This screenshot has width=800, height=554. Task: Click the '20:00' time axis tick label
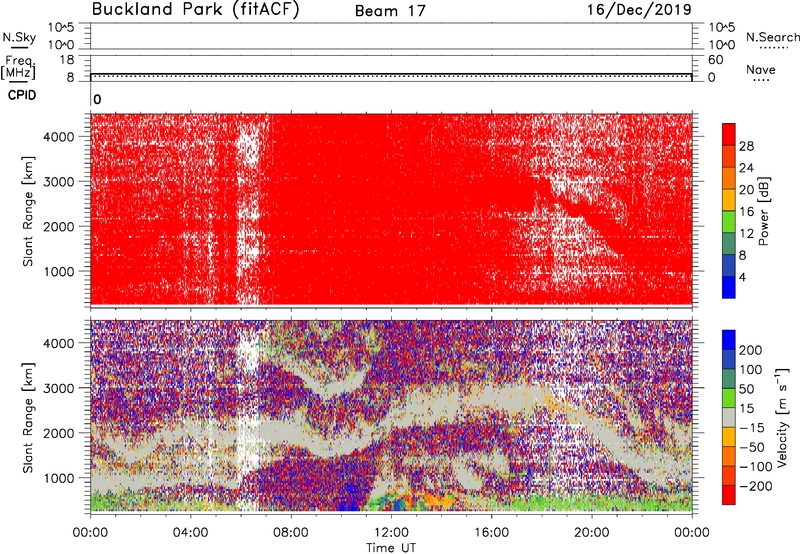coord(592,533)
